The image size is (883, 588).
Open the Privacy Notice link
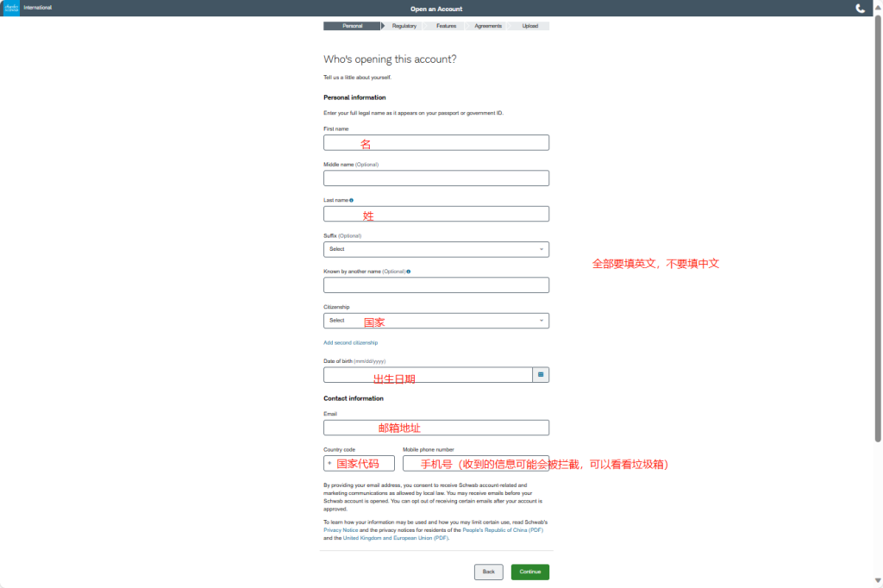coord(341,530)
